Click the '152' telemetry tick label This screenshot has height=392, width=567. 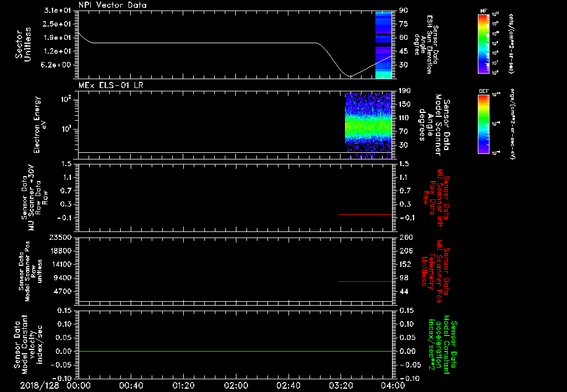pyautogui.click(x=405, y=264)
